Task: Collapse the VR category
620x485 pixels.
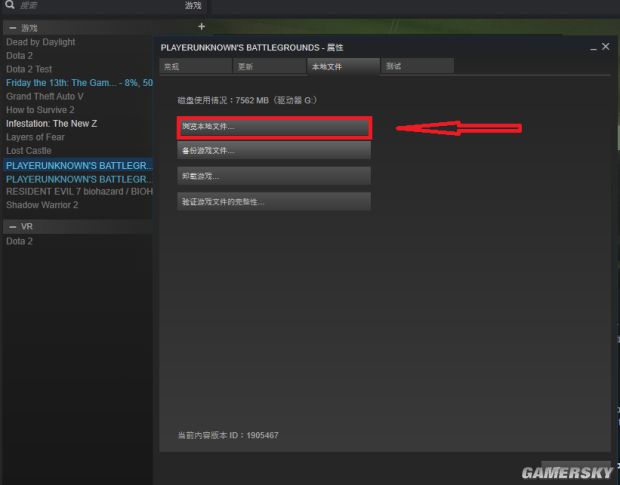Action: 12,227
